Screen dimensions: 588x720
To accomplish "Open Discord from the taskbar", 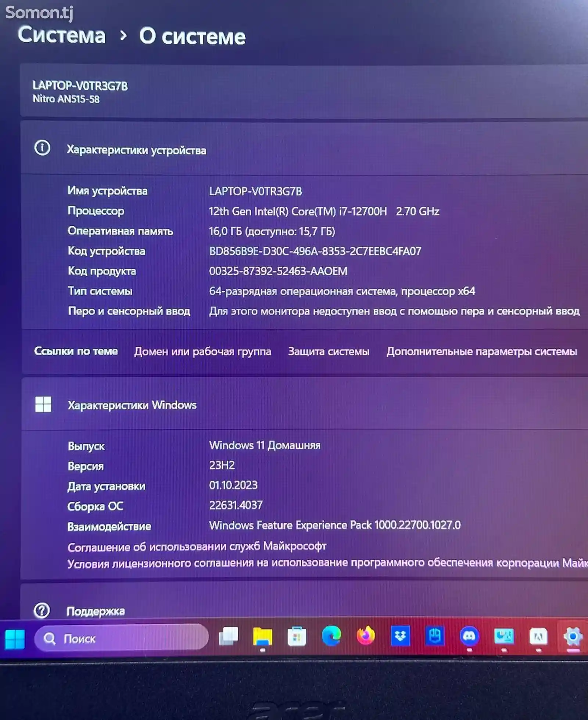I will [x=469, y=636].
